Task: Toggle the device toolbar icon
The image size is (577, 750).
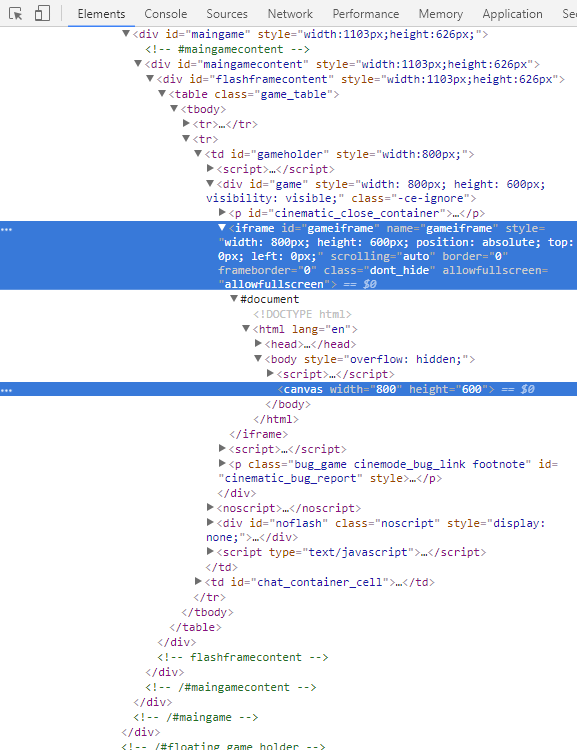Action: tap(42, 13)
